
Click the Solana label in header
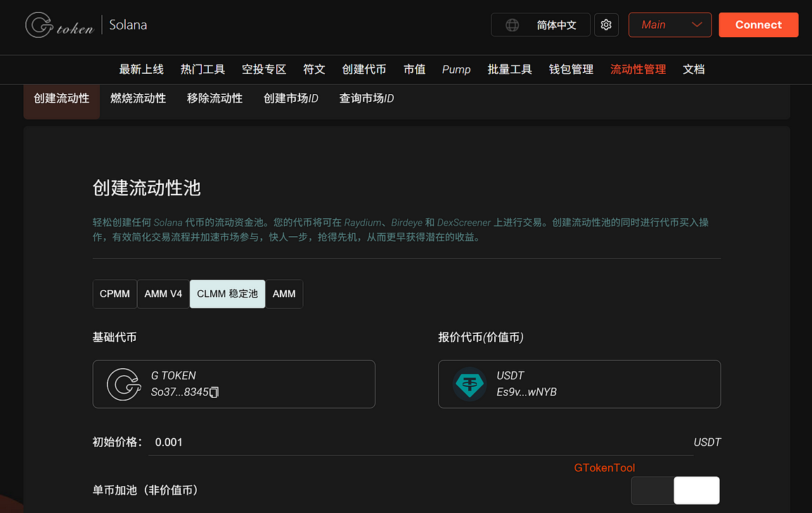(128, 25)
